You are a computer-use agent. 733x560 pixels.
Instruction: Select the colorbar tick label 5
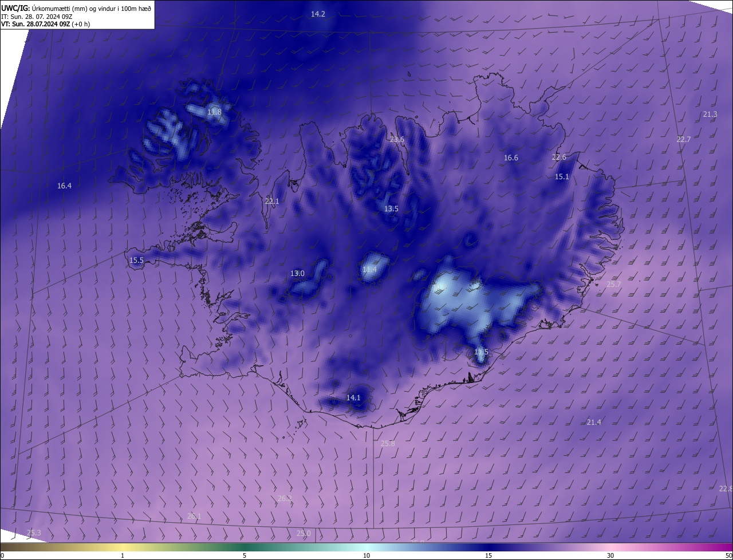(x=245, y=555)
